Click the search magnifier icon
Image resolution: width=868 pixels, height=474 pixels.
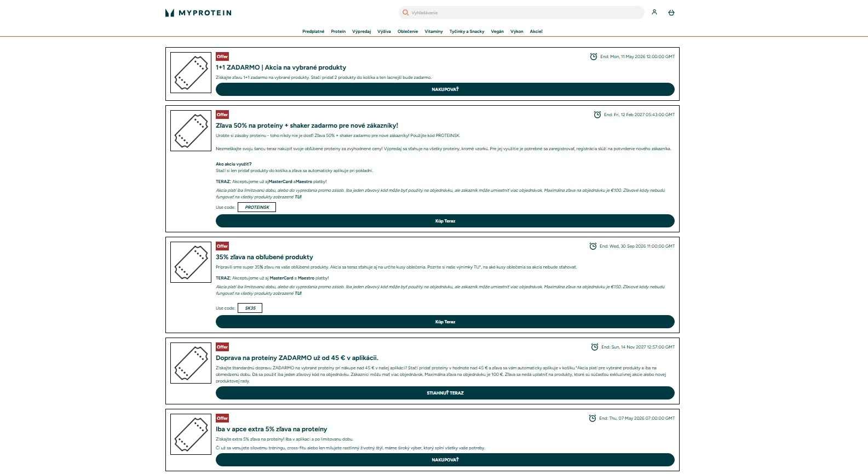coord(405,13)
